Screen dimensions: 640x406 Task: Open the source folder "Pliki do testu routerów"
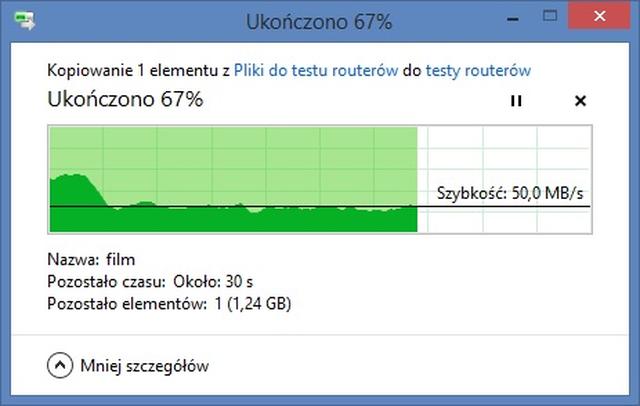pyautogui.click(x=317, y=71)
